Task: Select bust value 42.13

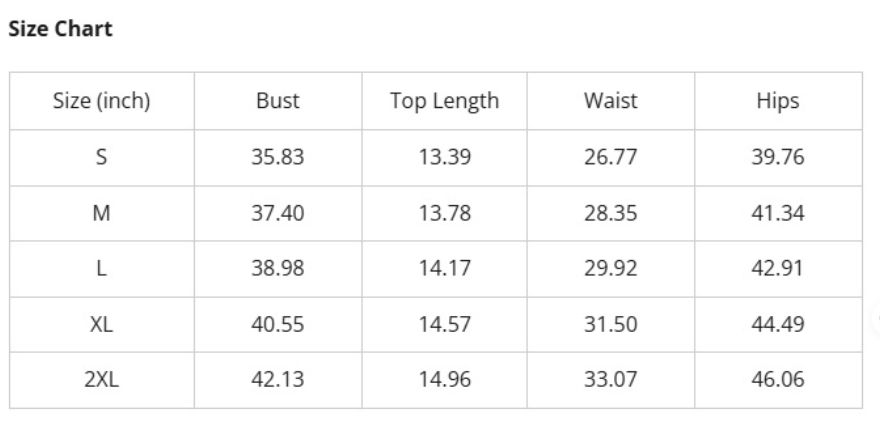Action: (278, 380)
